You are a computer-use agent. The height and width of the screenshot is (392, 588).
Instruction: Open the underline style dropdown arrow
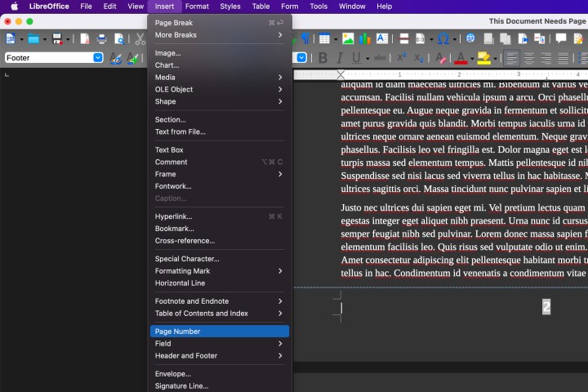coord(367,58)
